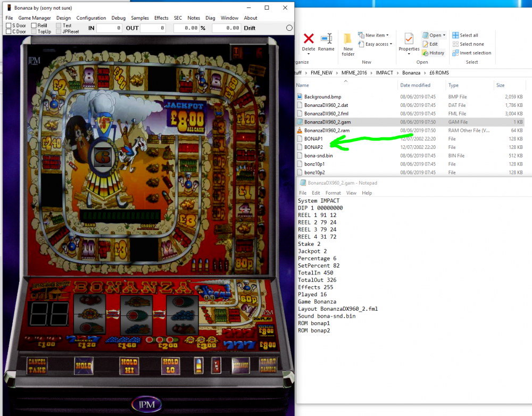Image resolution: width=532 pixels, height=416 pixels.
Task: Click the Bonanza app icon in title bar
Action: [x=9, y=7]
